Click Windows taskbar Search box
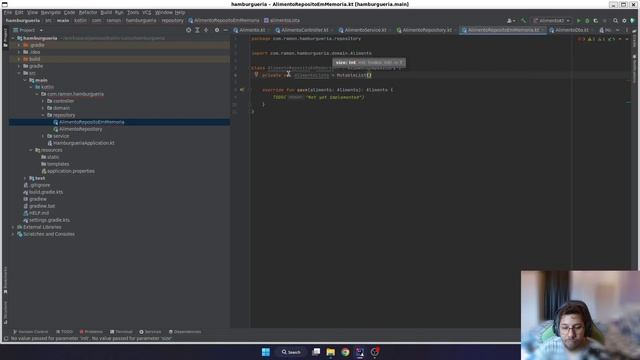 (291, 352)
